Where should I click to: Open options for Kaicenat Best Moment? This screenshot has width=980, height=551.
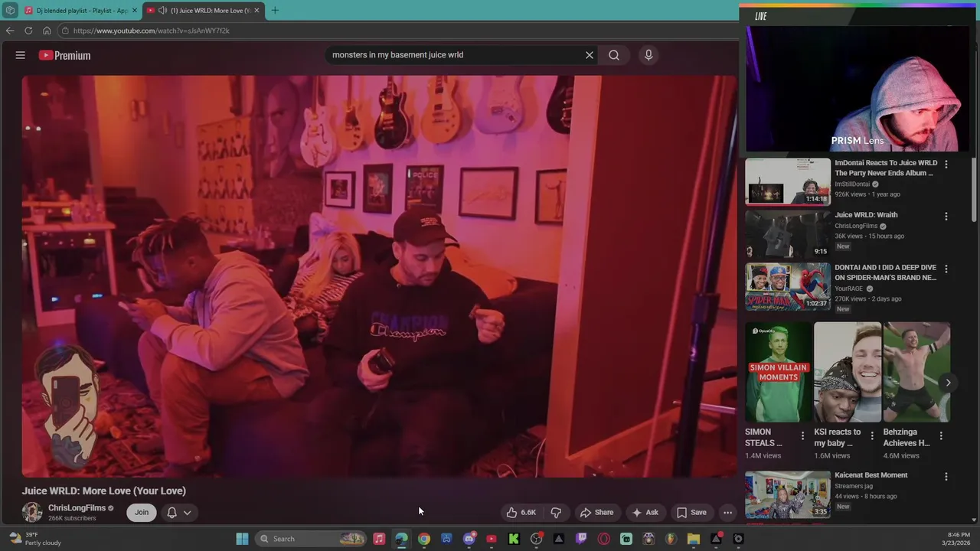click(x=946, y=476)
